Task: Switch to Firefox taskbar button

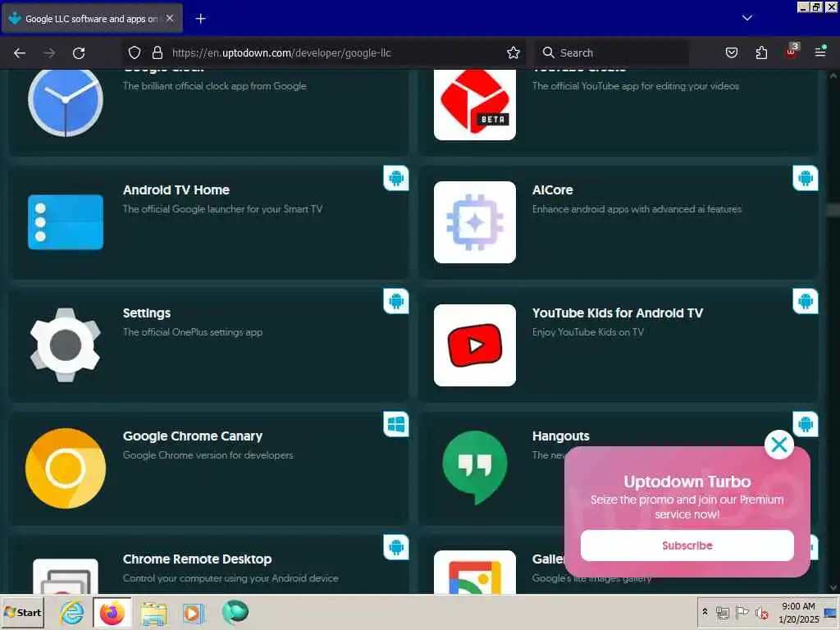Action: [x=112, y=612]
